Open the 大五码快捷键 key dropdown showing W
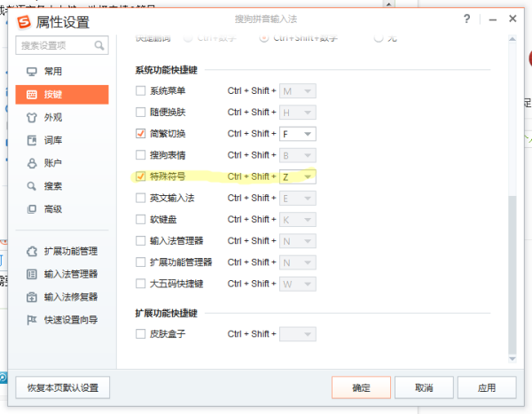Viewport: 532px width, 414px height. point(298,284)
